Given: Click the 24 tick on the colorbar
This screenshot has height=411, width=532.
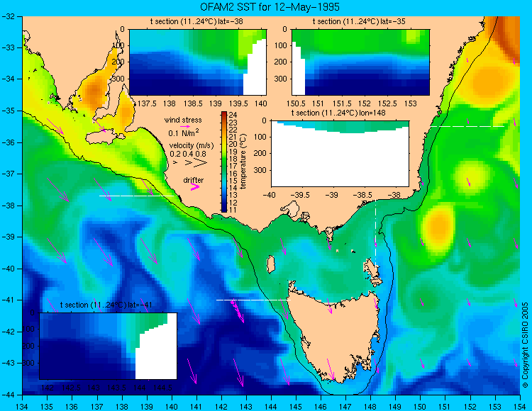Looking at the screenshot, I should (x=233, y=116).
